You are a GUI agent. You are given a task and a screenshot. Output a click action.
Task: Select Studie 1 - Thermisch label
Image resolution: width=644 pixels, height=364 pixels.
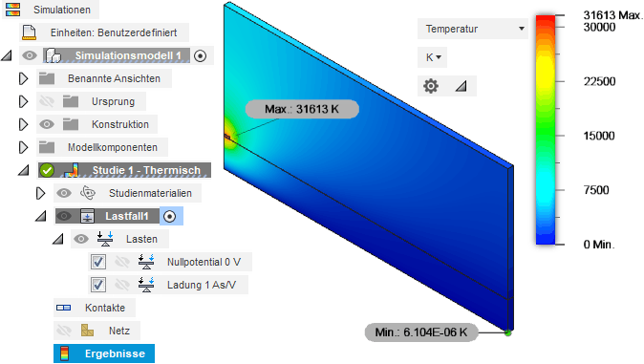coord(146,170)
